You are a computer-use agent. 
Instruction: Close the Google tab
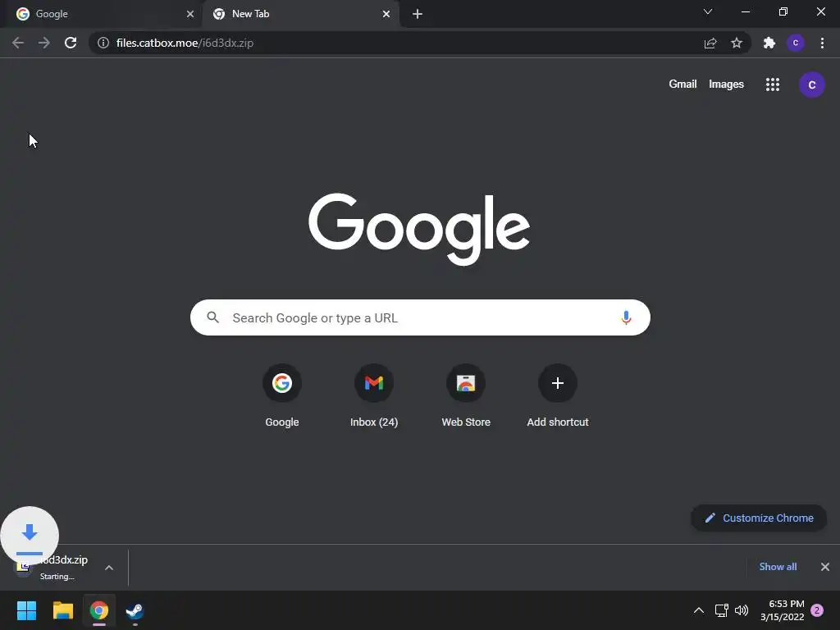click(x=190, y=14)
